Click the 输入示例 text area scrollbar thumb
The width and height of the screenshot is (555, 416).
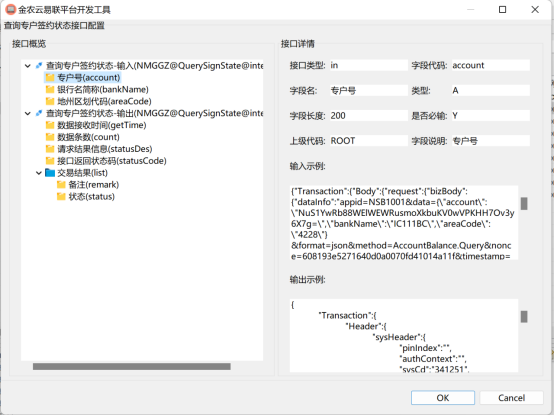pos(524,204)
